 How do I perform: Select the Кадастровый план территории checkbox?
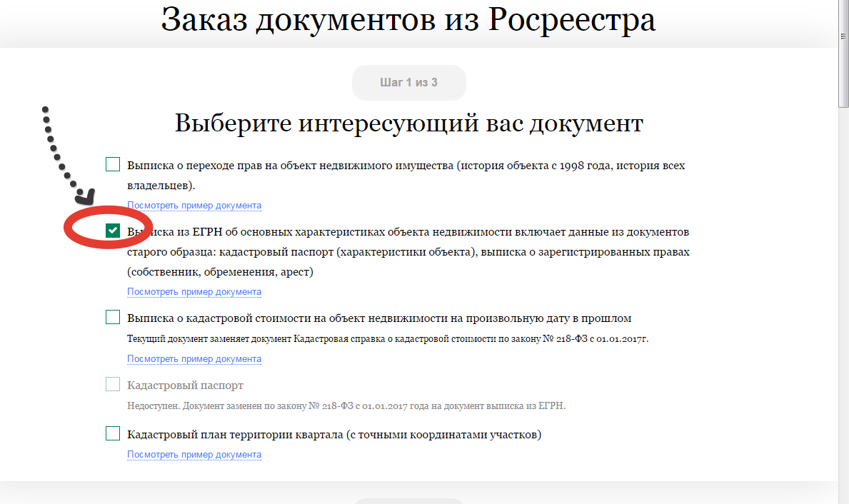coord(113,433)
